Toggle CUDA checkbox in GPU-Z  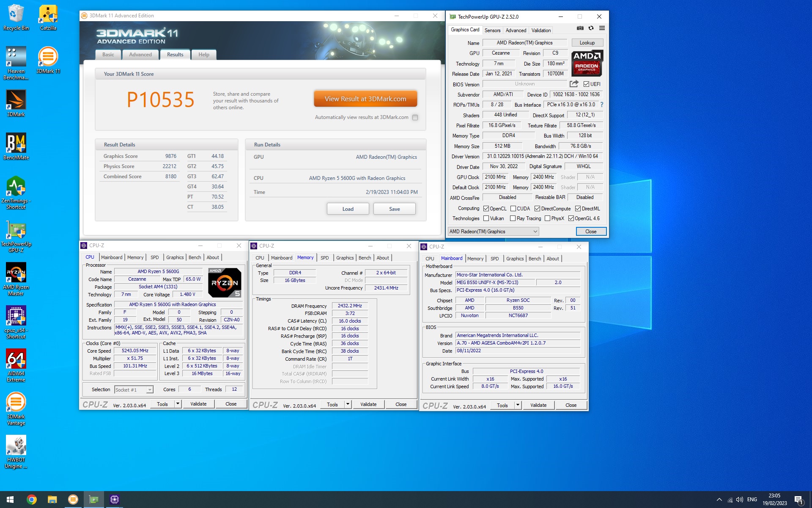pyautogui.click(x=513, y=209)
